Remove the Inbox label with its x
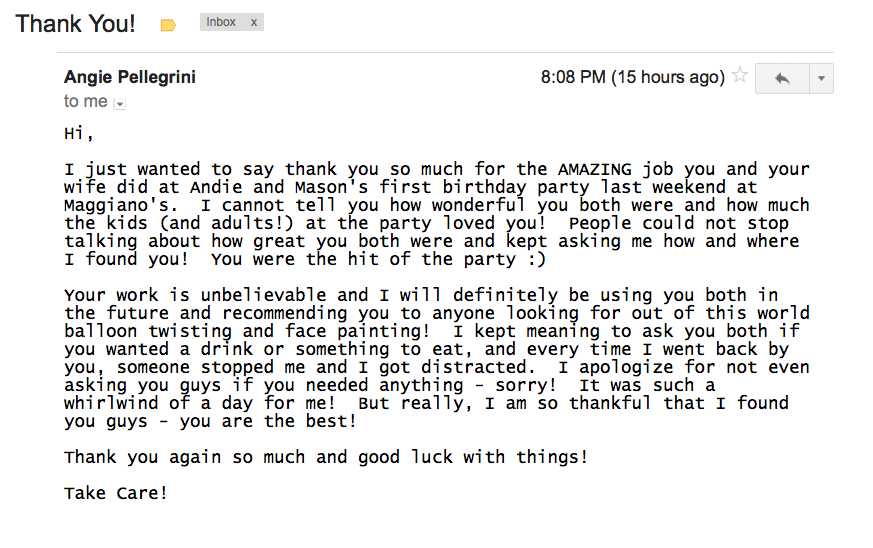This screenshot has height=548, width=873. (x=253, y=22)
